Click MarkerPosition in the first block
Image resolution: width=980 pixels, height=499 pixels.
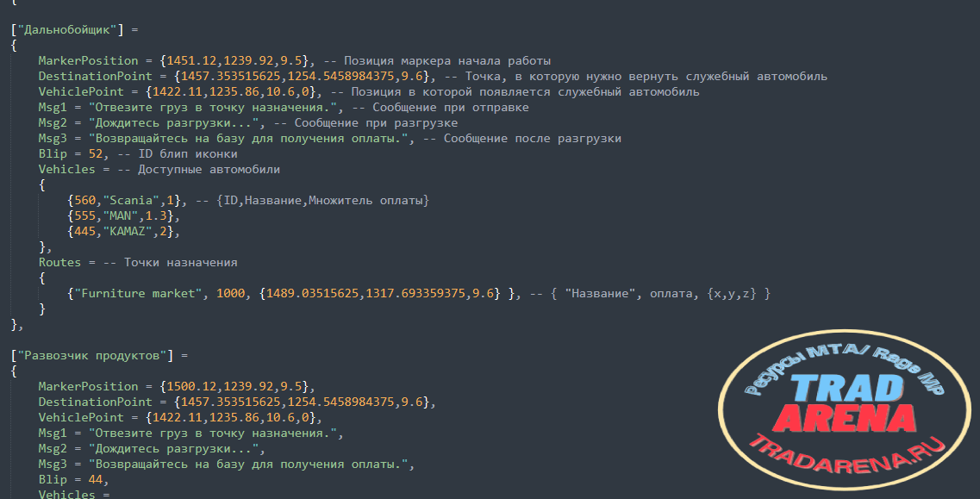88,60
